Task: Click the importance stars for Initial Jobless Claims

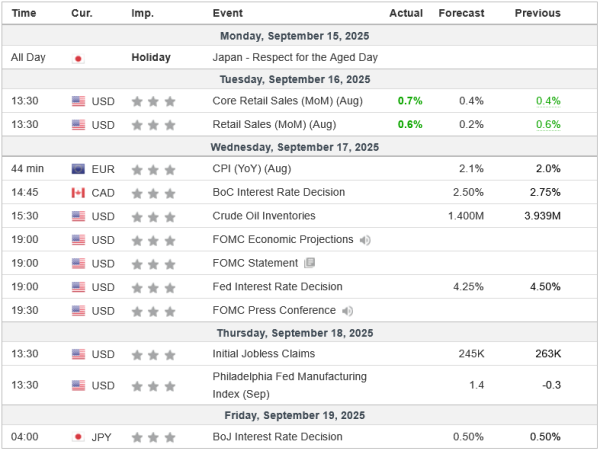Action: tap(155, 354)
